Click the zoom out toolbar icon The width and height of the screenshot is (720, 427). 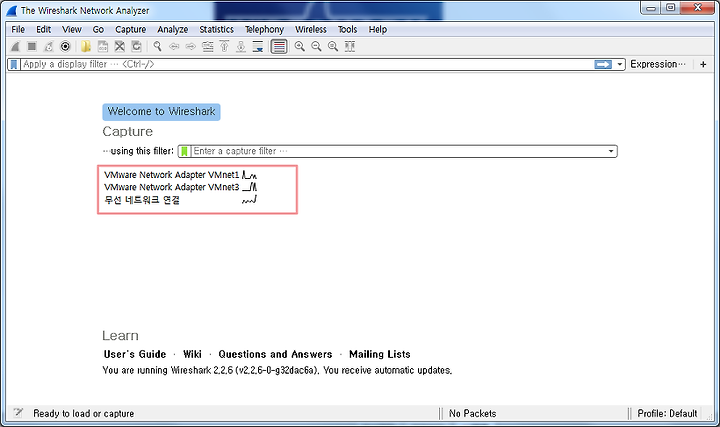coord(316,46)
